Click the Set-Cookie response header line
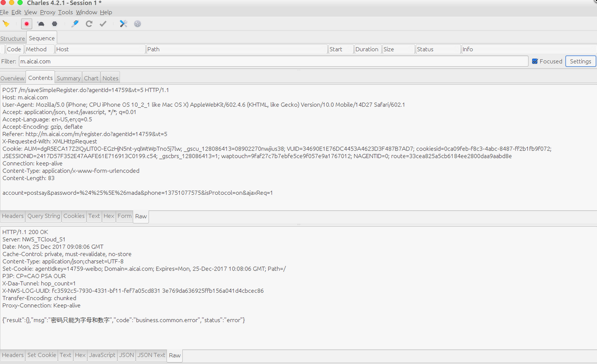Viewport: 597px width, 364px height. 144,269
